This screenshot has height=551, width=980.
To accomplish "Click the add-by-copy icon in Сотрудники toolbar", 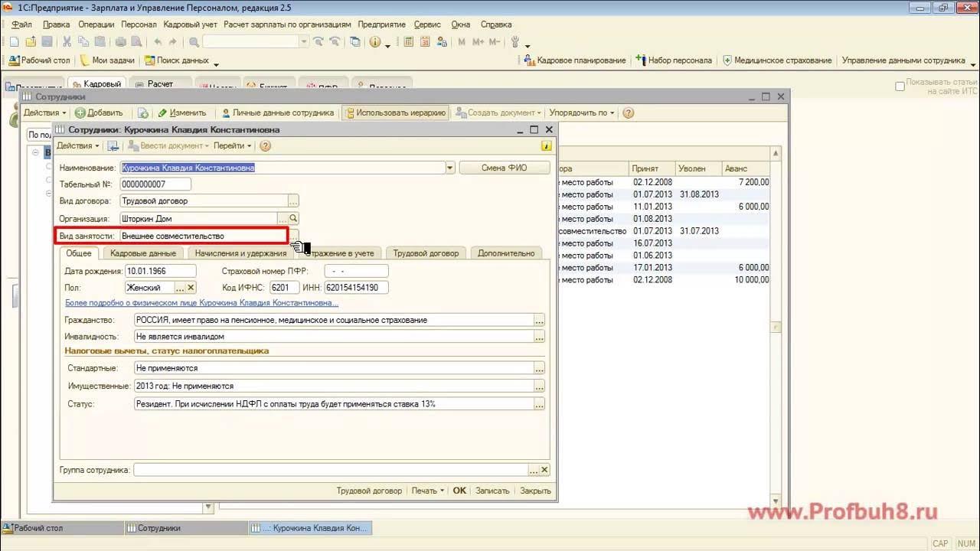I will point(142,112).
